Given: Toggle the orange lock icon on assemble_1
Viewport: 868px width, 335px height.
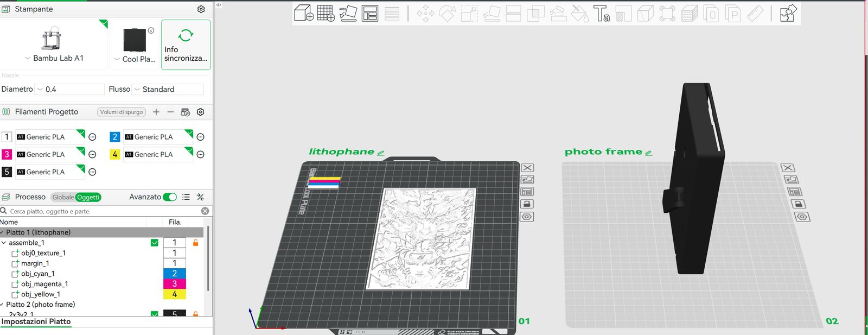Looking at the screenshot, I should (196, 243).
